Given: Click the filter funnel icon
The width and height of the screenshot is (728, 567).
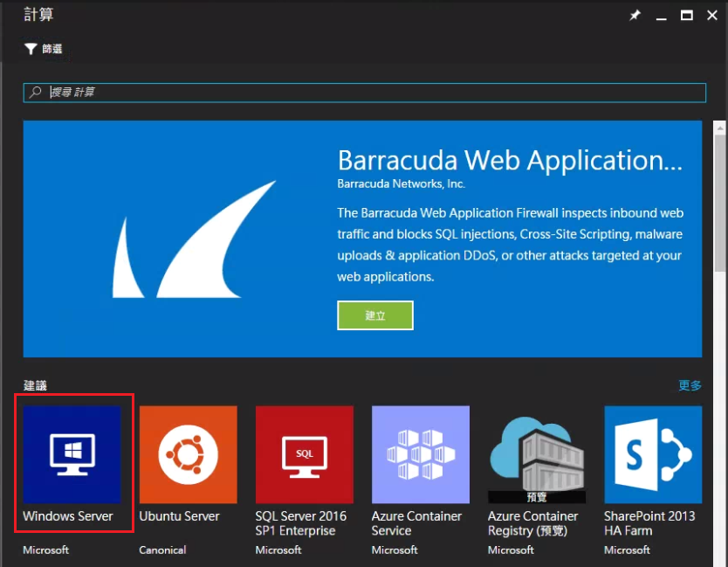Looking at the screenshot, I should tap(31, 49).
